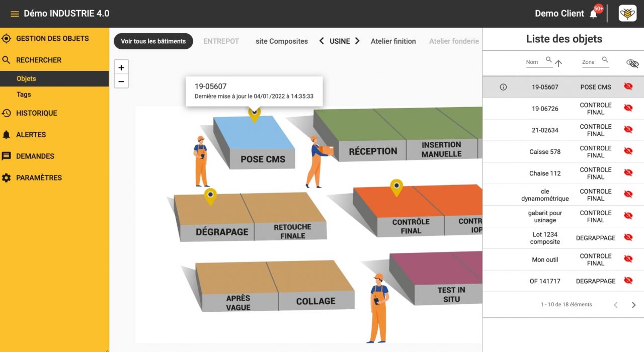The image size is (644, 352).
Task: Go to previous building with the left chevron
Action: tap(321, 41)
